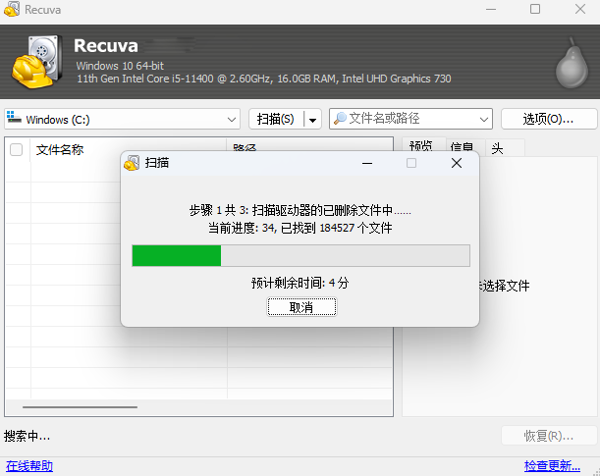Click the 检查更新... link

tap(551, 466)
